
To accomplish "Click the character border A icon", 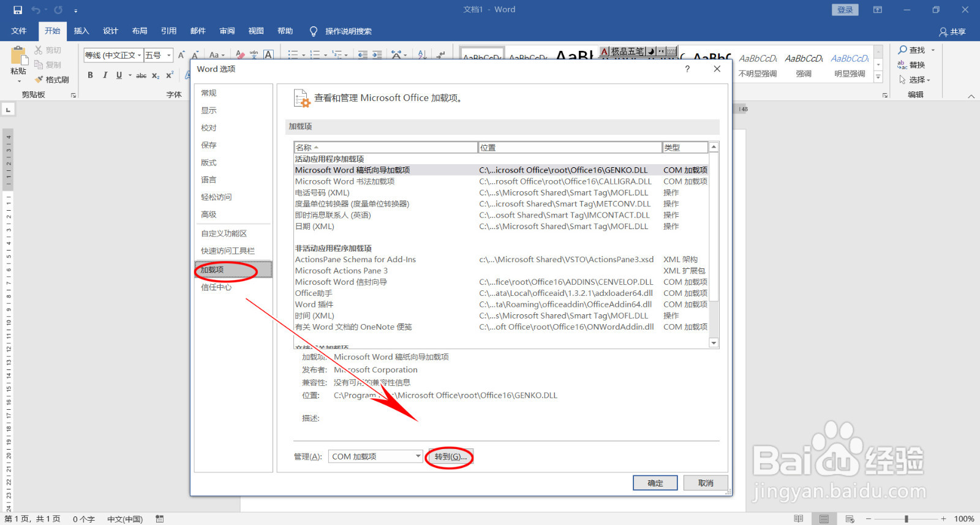I will 268,55.
